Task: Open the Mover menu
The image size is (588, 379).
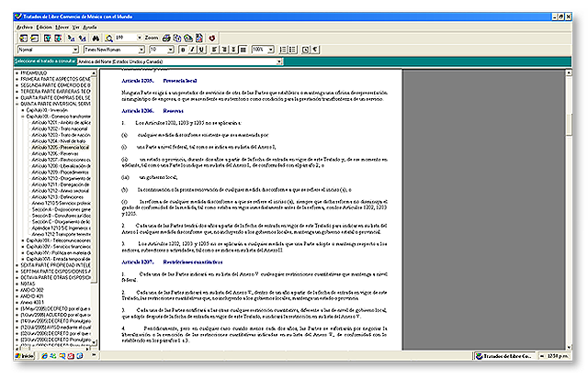Action: pyautogui.click(x=62, y=27)
